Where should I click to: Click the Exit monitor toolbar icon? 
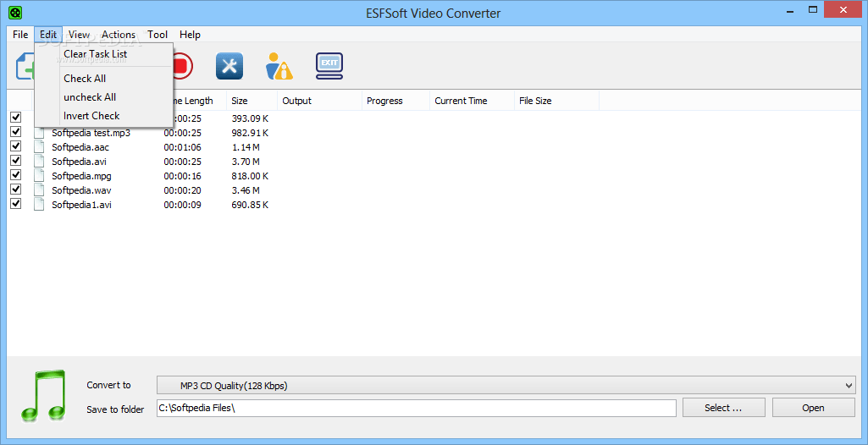click(329, 66)
